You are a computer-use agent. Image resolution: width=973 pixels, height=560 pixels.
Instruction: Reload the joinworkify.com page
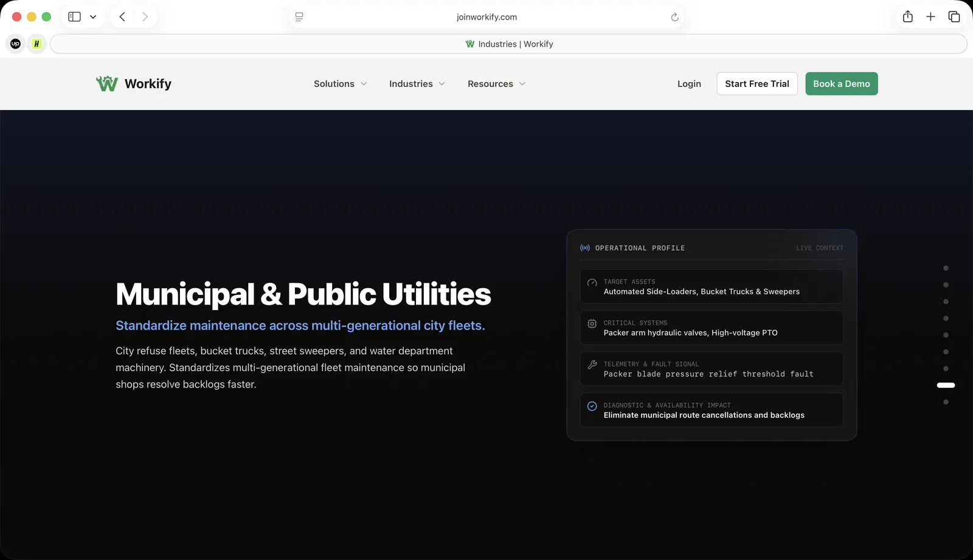pos(674,17)
